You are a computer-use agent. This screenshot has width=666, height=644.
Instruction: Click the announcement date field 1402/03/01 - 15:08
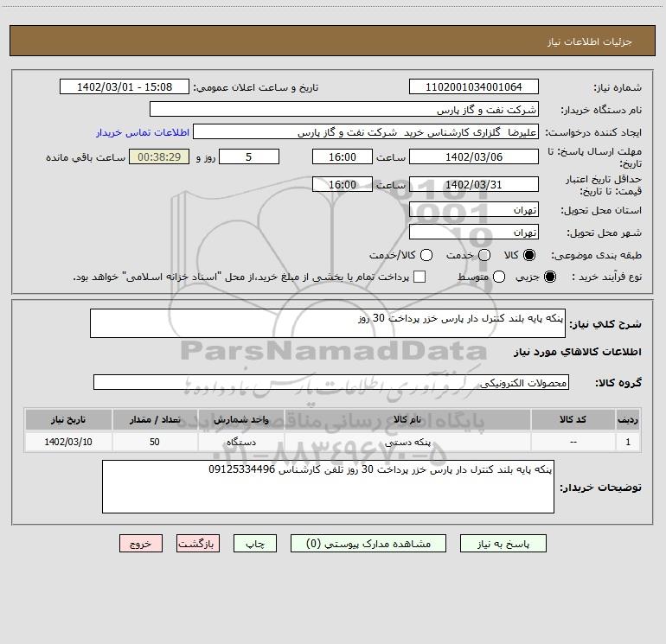[x=125, y=87]
